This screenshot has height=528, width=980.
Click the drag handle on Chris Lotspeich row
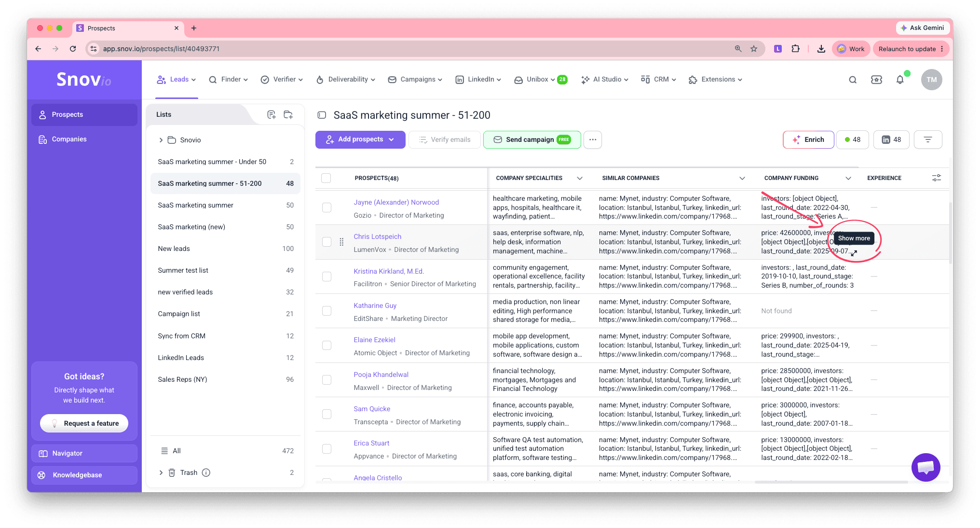click(x=341, y=242)
